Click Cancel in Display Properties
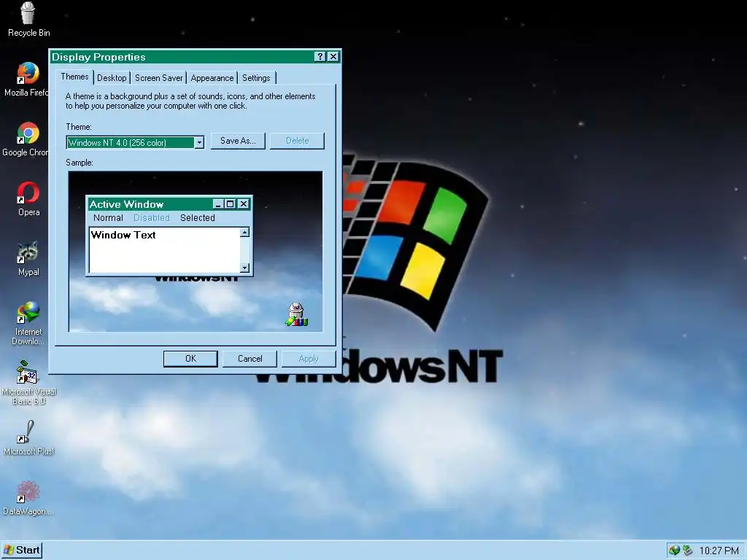The image size is (747, 560). click(249, 359)
